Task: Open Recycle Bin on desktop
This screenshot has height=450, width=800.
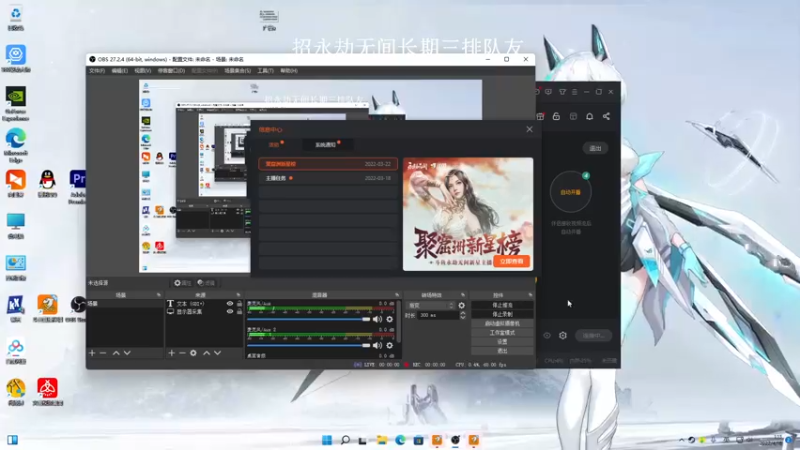Action: coord(15,19)
